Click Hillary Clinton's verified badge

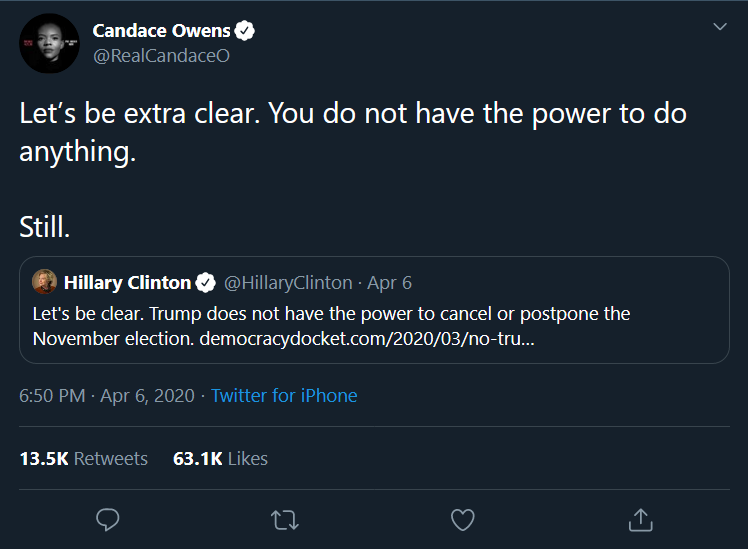coord(207,282)
